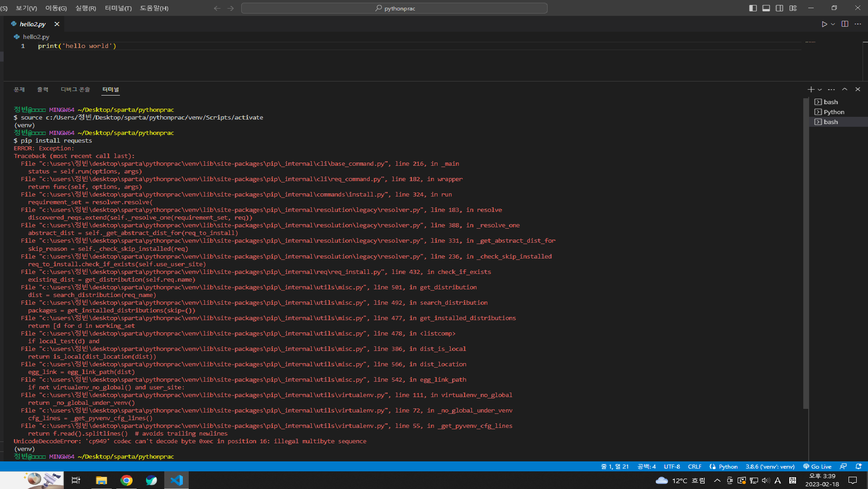Click the taskbar search highlight image
The height and width of the screenshot is (489, 868).
43,480
